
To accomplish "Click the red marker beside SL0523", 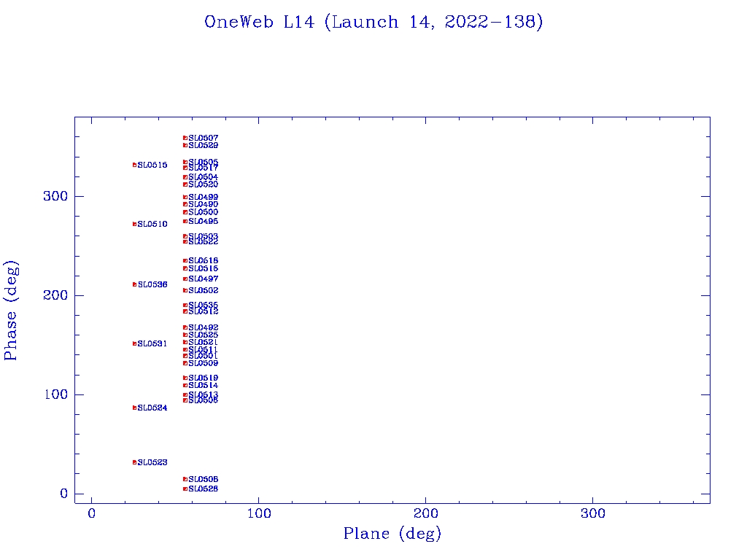I will click(134, 462).
